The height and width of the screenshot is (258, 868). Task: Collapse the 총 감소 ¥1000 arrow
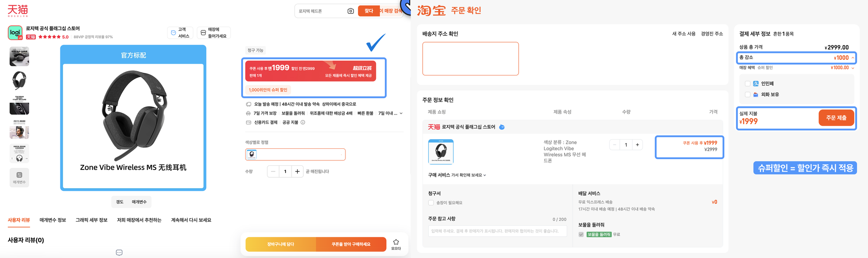[852, 58]
